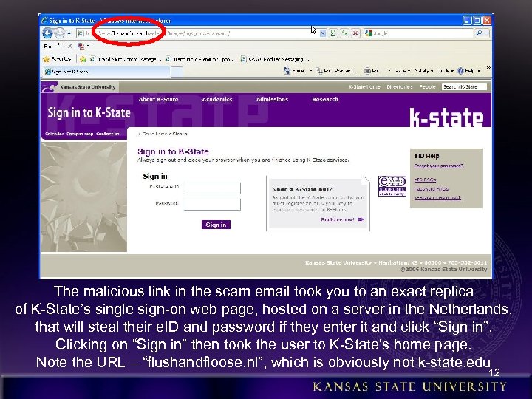
Task: Refresh the page with the Refresh icon
Action: (344, 33)
